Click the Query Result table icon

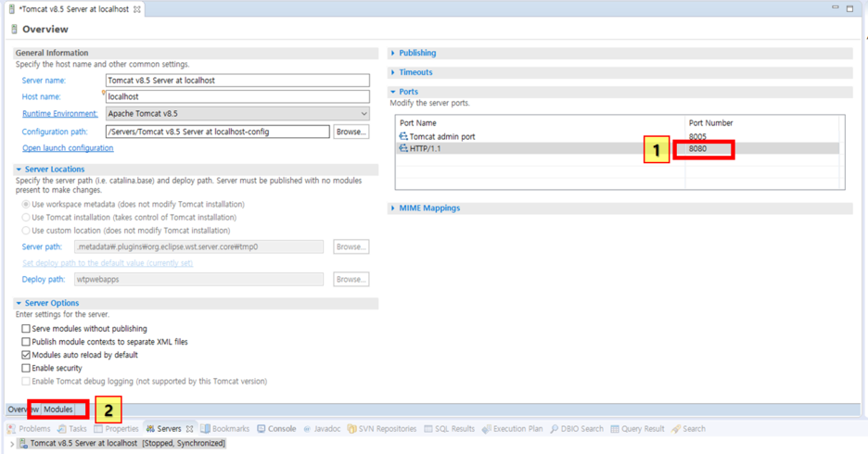click(x=615, y=429)
